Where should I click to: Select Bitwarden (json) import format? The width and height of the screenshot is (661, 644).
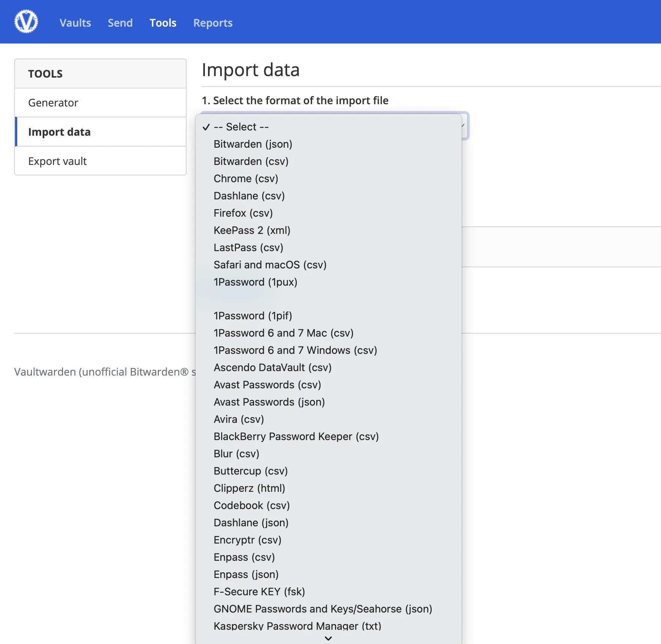click(x=253, y=144)
